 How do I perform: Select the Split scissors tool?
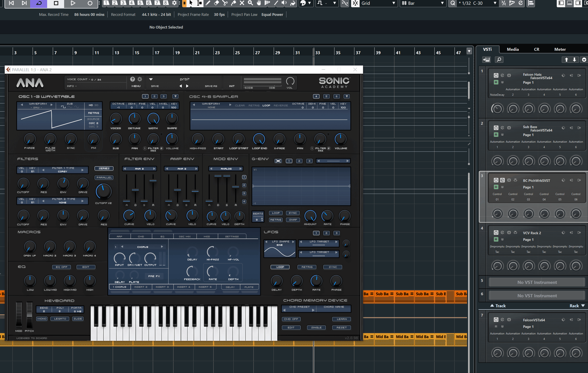[x=225, y=3]
